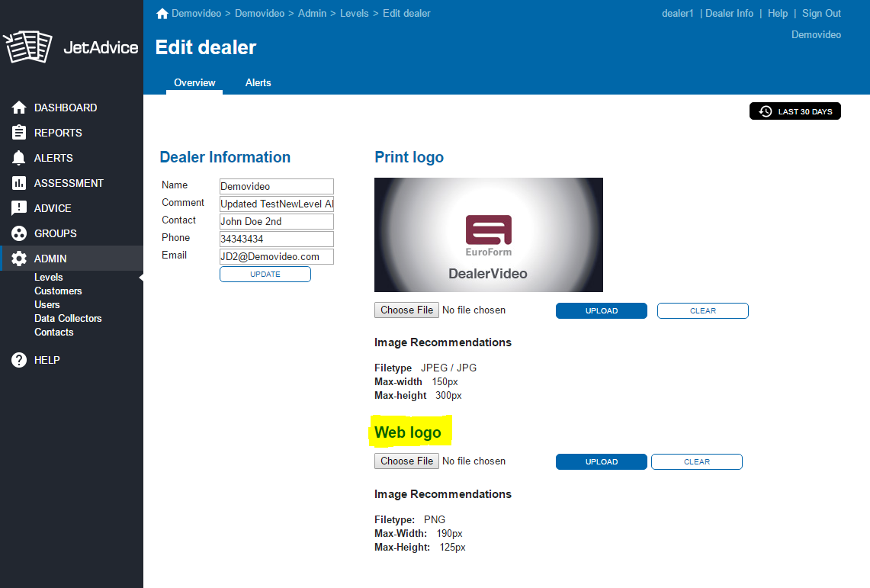Open the Last 30 Days period selector
The height and width of the screenshot is (588, 870).
pyautogui.click(x=795, y=111)
